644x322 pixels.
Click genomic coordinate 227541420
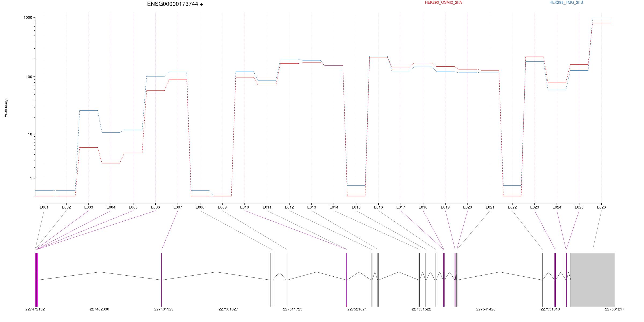tap(486, 309)
